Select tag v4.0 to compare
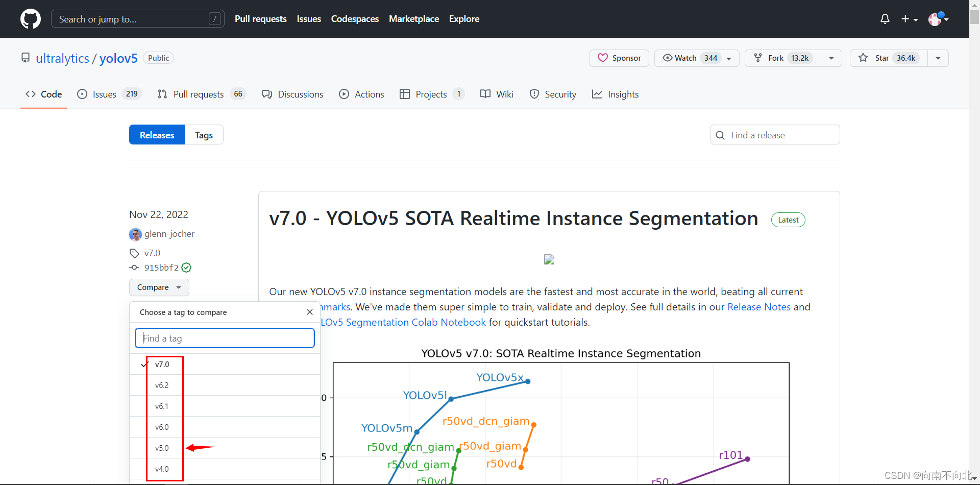 [x=225, y=469]
